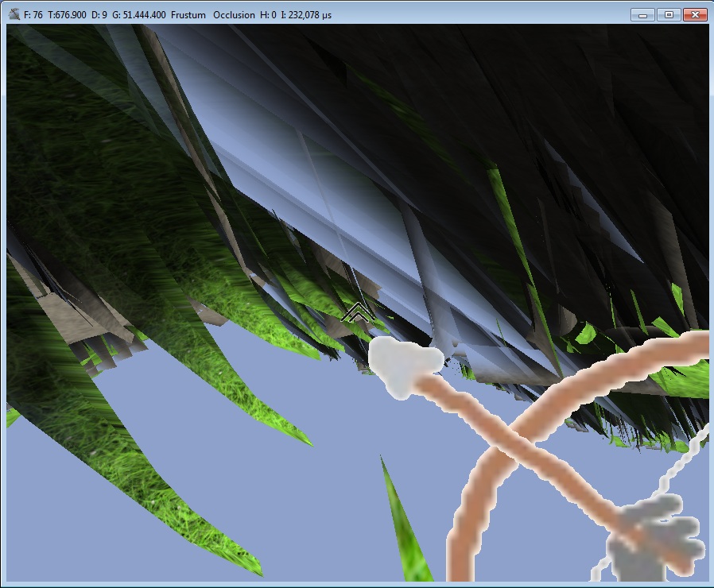Click the 'Occlusion' label in the title bar

(x=235, y=15)
